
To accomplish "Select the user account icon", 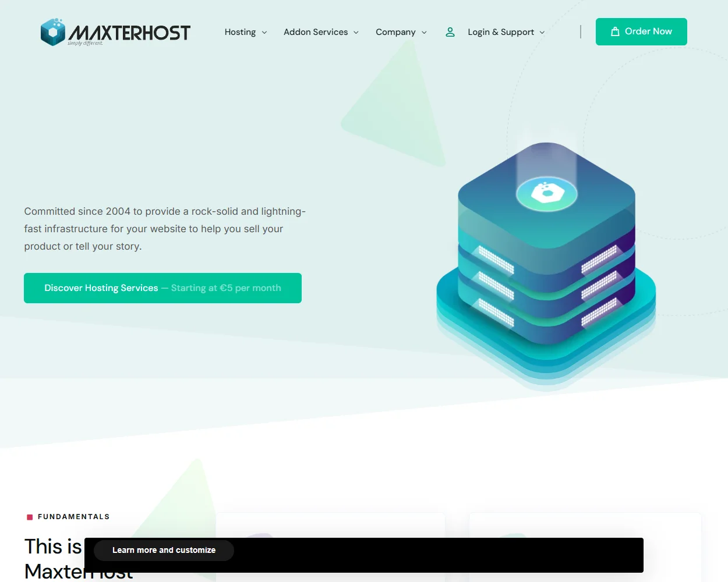I will click(450, 32).
